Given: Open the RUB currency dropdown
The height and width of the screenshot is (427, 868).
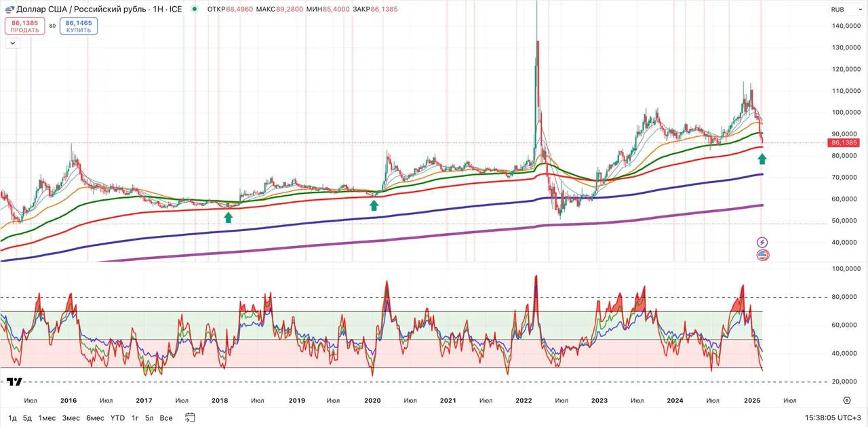Looking at the screenshot, I should coord(837,9).
